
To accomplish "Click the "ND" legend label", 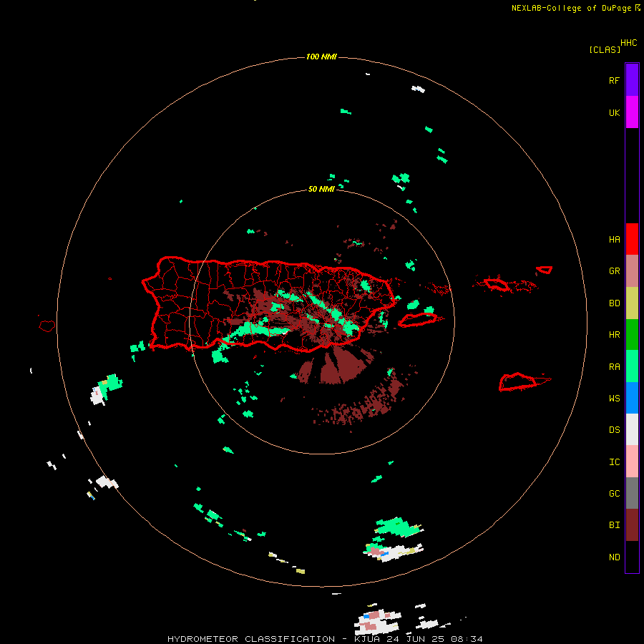I will pos(614,557).
